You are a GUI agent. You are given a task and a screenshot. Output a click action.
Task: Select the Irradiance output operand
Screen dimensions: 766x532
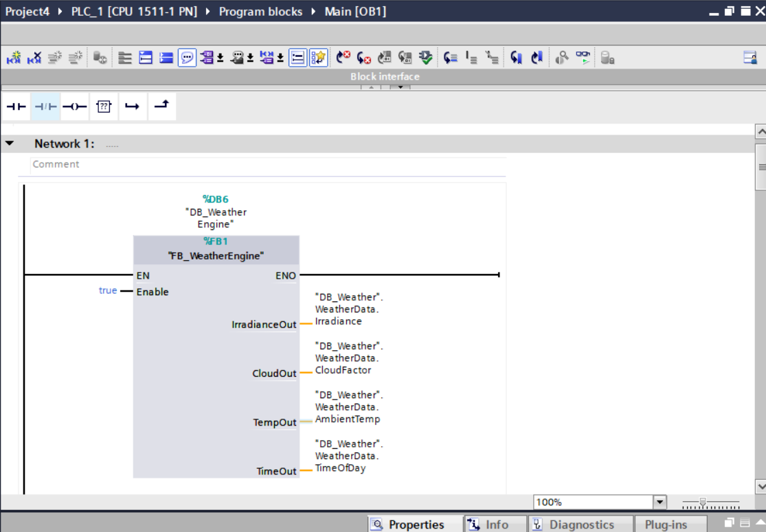(x=349, y=309)
